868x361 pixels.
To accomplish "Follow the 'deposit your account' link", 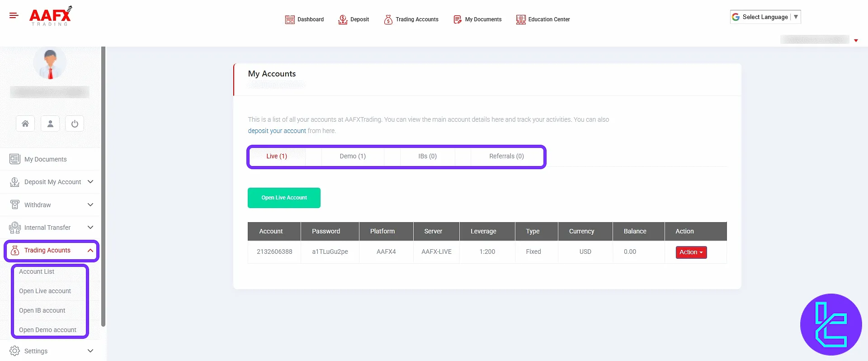I will pos(277,131).
